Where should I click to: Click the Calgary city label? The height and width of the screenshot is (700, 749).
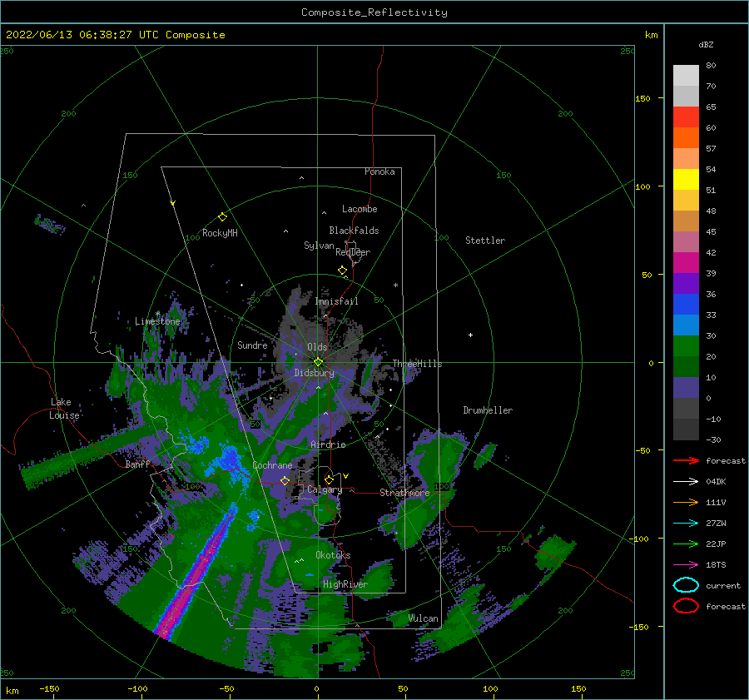click(325, 489)
